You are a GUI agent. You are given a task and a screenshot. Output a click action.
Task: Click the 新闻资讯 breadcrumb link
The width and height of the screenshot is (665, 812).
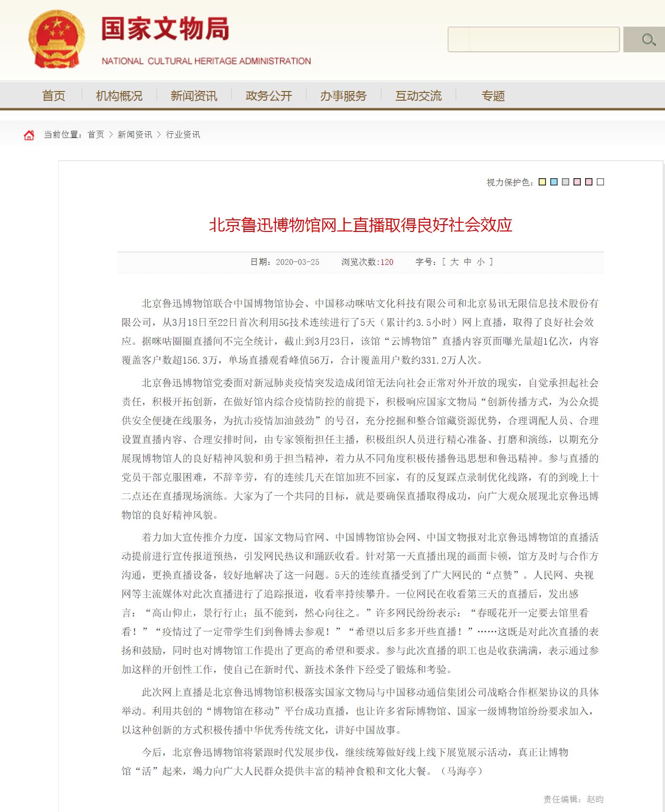pyautogui.click(x=135, y=135)
